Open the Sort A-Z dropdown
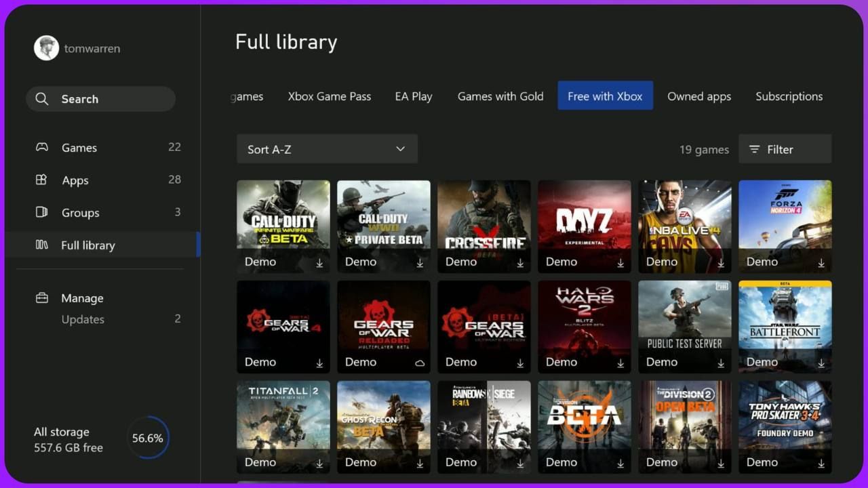 click(x=327, y=148)
